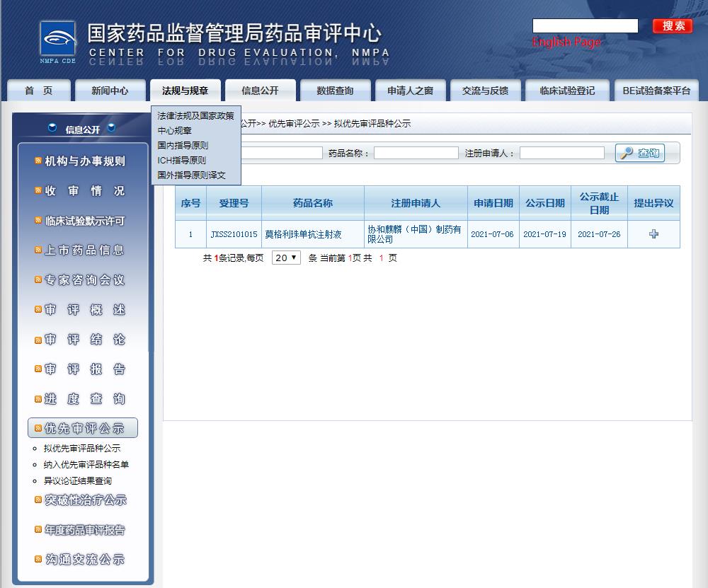Viewport: 708px width, 588px height.
Task: Open 年度药品审评报告 sidebar item
Action: click(85, 530)
